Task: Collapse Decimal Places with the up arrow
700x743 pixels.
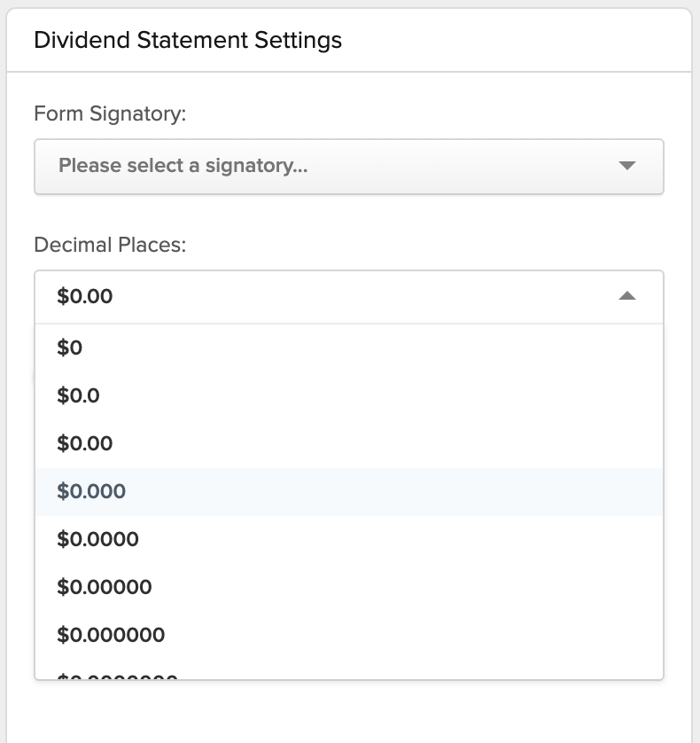Action: (626, 296)
